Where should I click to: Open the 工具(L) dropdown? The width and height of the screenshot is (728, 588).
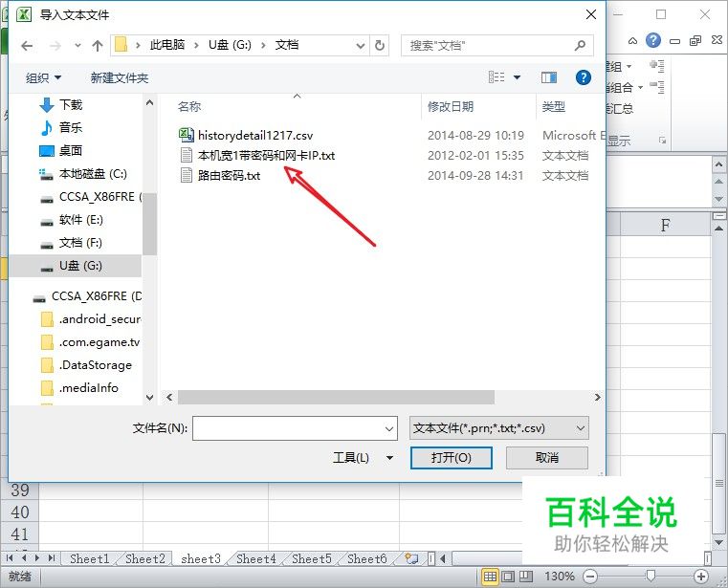point(364,458)
